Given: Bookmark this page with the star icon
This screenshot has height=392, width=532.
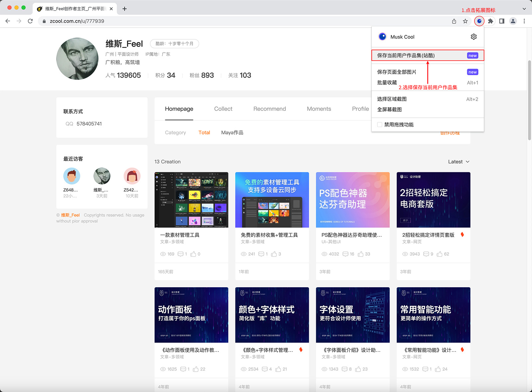Looking at the screenshot, I should [x=465, y=21].
